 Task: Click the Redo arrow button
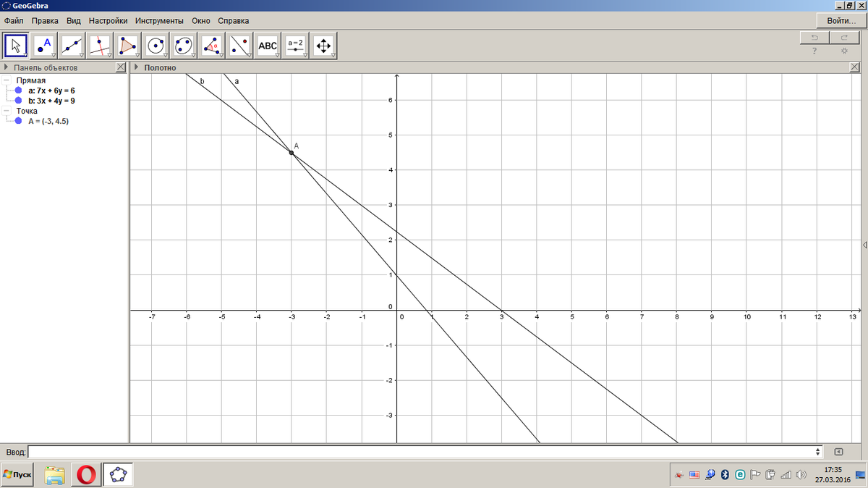click(844, 37)
